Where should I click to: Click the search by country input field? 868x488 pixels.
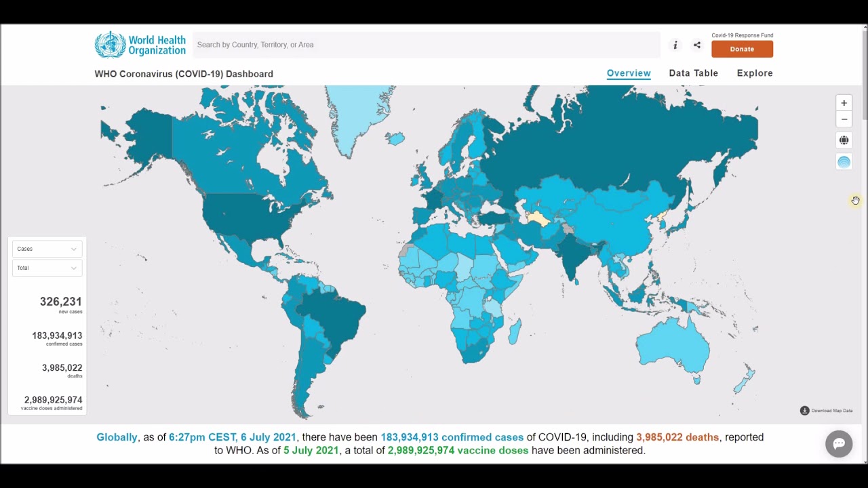[x=427, y=45]
